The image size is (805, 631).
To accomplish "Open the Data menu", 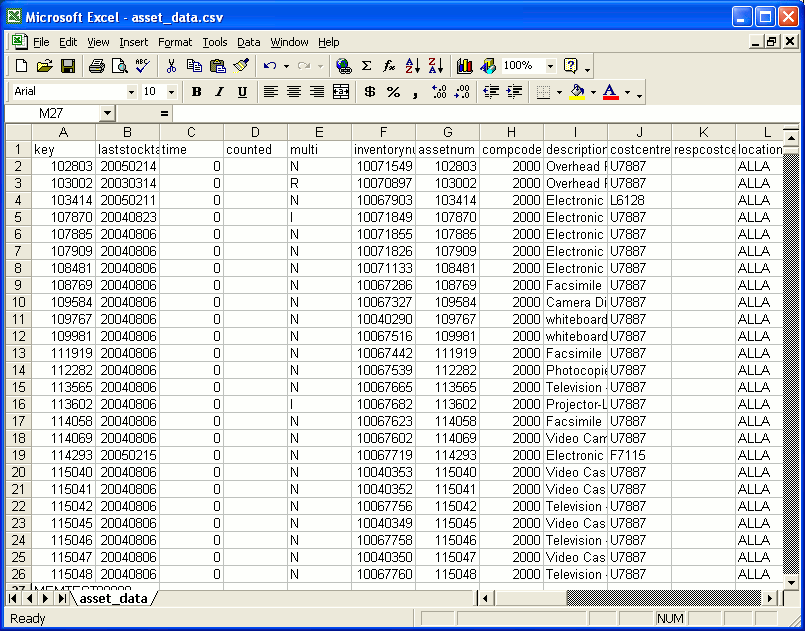I will (x=247, y=42).
